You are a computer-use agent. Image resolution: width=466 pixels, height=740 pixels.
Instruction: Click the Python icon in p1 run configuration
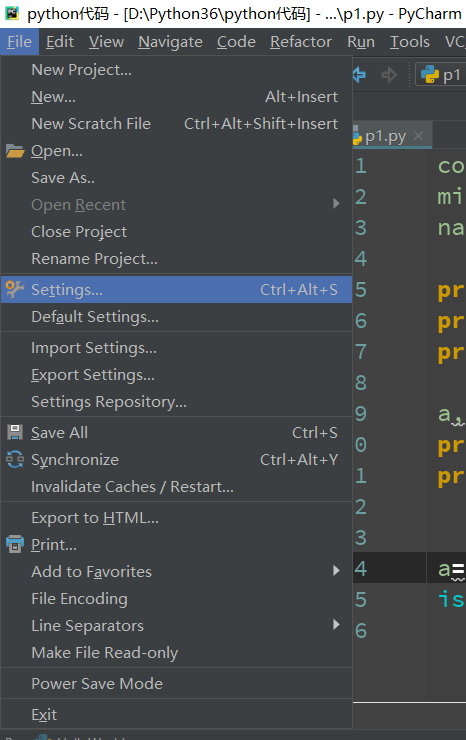point(430,75)
